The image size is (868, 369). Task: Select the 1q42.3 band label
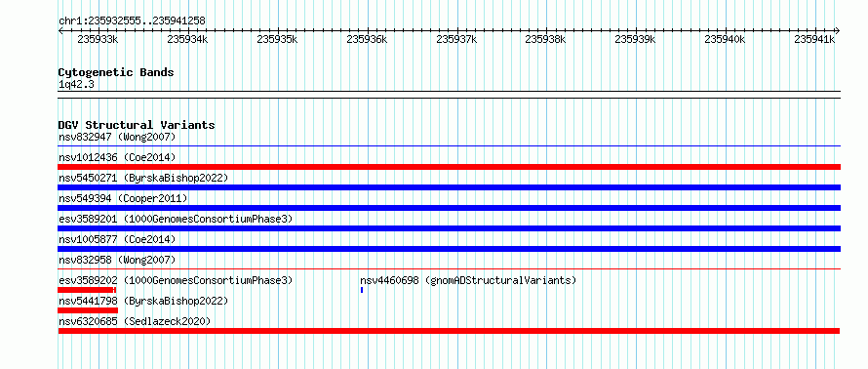tap(77, 85)
